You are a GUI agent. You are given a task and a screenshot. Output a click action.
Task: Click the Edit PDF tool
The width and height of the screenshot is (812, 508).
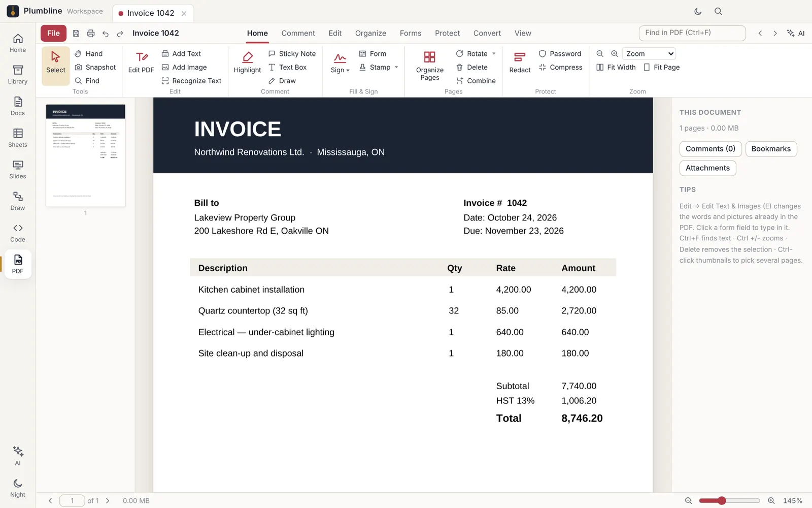141,62
